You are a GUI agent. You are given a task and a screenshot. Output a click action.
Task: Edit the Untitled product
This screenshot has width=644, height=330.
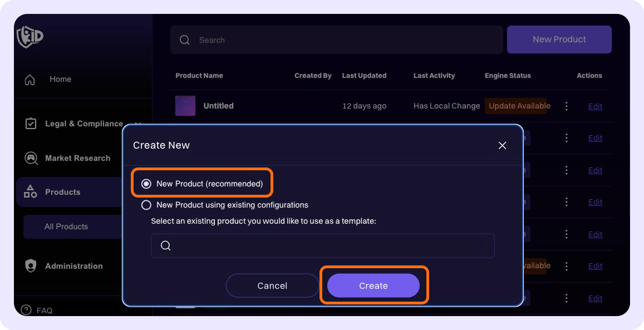pos(595,106)
